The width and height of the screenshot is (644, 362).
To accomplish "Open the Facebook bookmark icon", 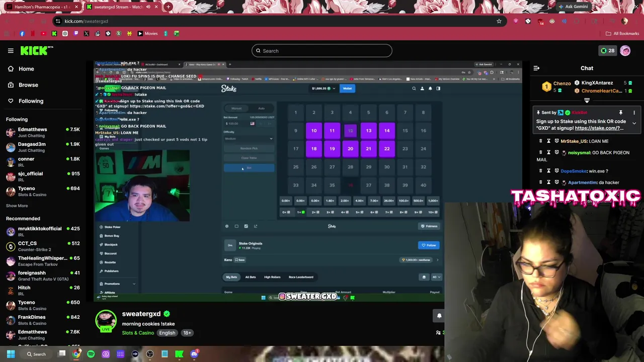I will [22, 34].
